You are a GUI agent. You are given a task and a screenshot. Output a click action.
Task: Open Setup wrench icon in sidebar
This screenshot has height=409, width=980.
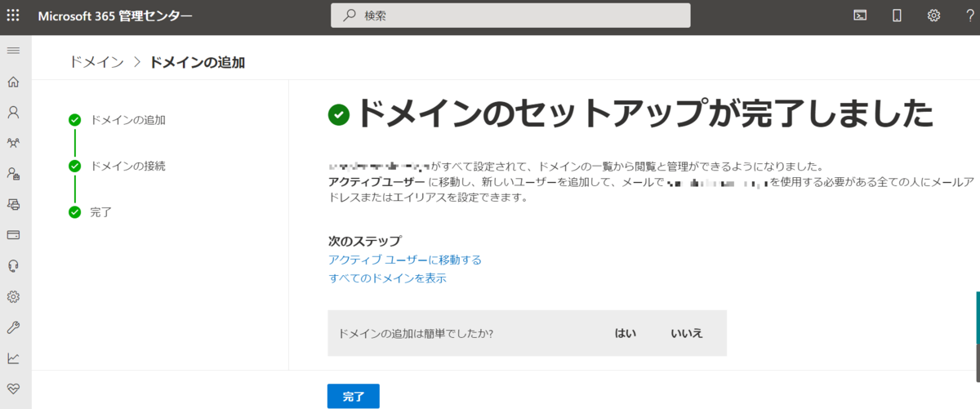point(13,327)
